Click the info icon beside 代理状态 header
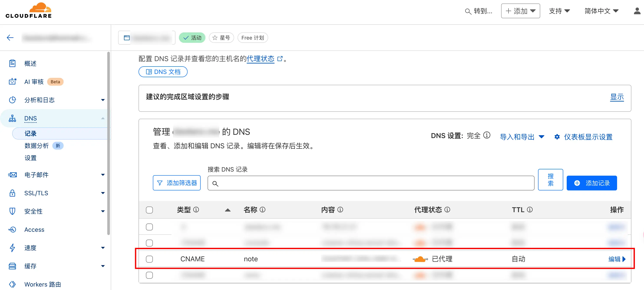Image resolution: width=644 pixels, height=290 pixels. coord(447,210)
